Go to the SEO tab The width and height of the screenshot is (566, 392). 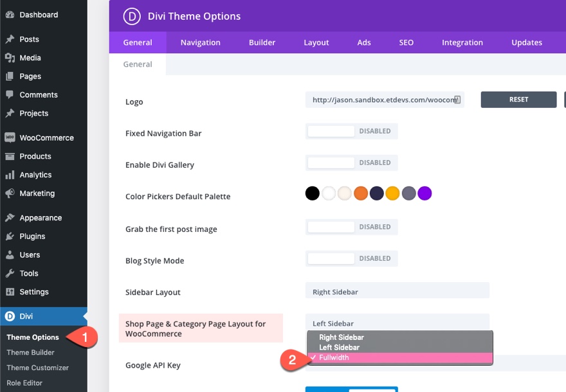(406, 42)
